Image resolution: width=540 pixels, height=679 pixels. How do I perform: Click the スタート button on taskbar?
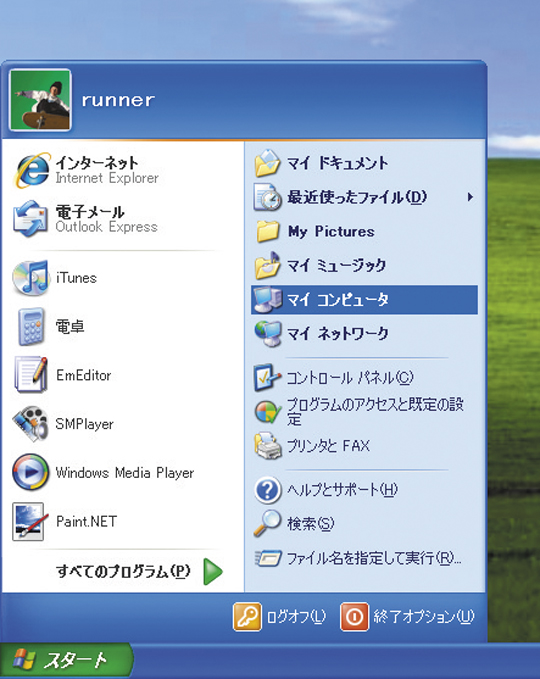[66, 661]
